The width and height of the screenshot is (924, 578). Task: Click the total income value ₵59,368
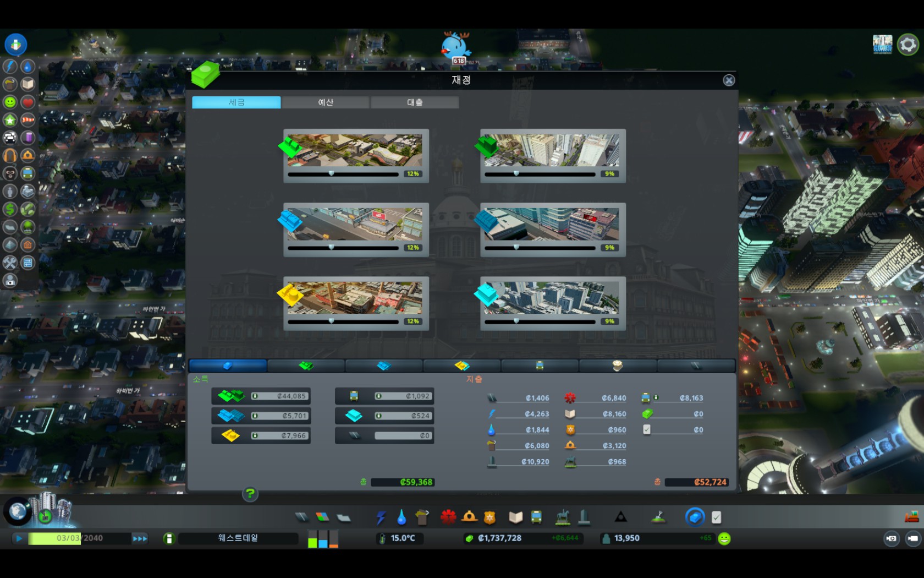(403, 482)
